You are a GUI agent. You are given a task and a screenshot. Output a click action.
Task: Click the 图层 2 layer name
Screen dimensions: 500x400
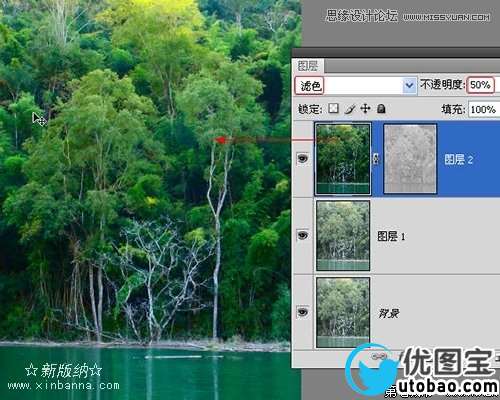click(459, 159)
